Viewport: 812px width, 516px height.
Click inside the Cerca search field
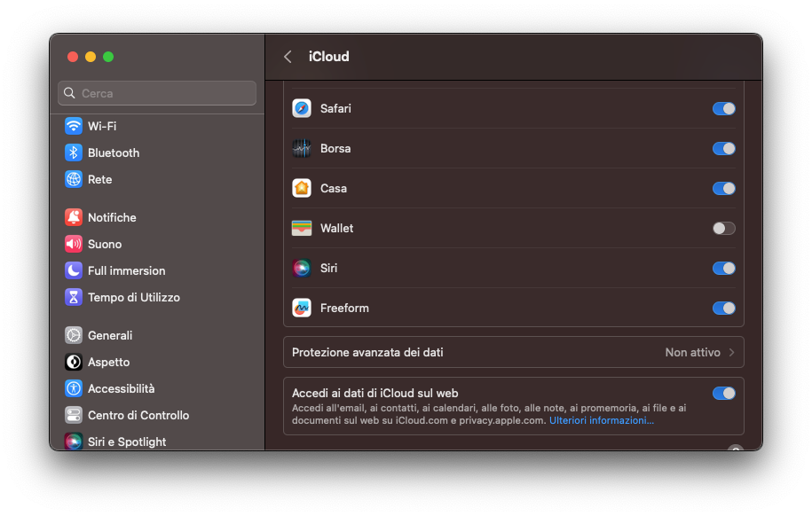coord(156,93)
